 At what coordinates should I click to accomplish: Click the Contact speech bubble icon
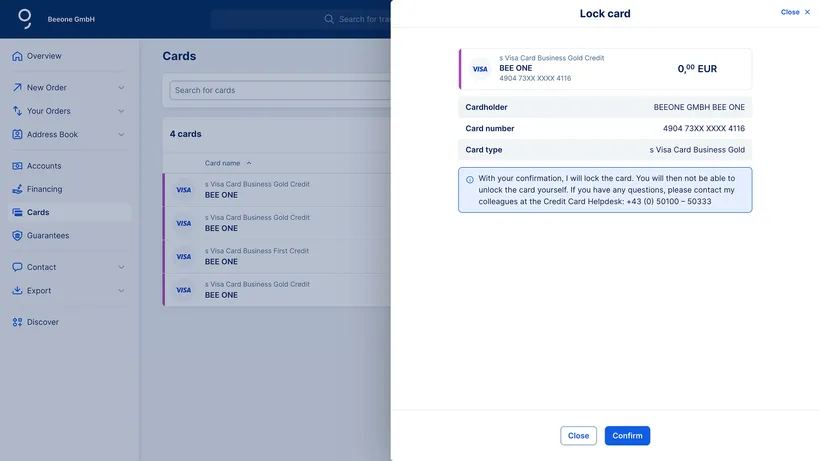point(17,267)
